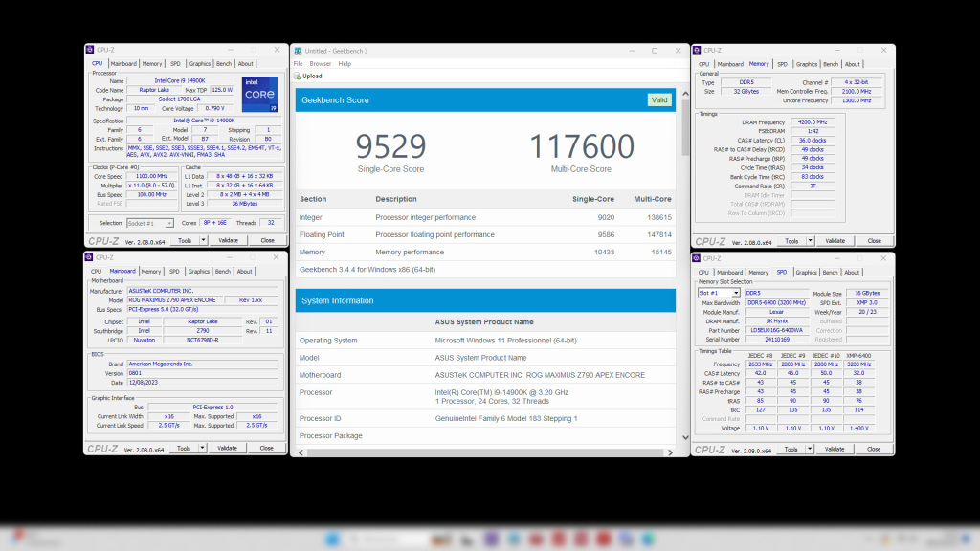Select About tab in Memory CPU-Z window
Screen dimensions: 980x551
[x=853, y=64]
